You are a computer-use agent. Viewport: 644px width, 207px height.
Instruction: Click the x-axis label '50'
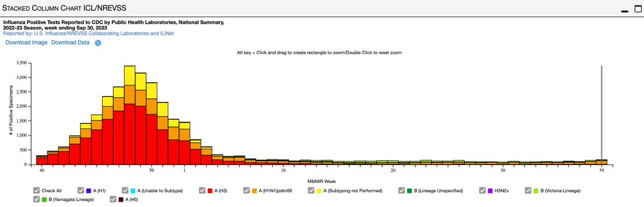[x=151, y=170]
